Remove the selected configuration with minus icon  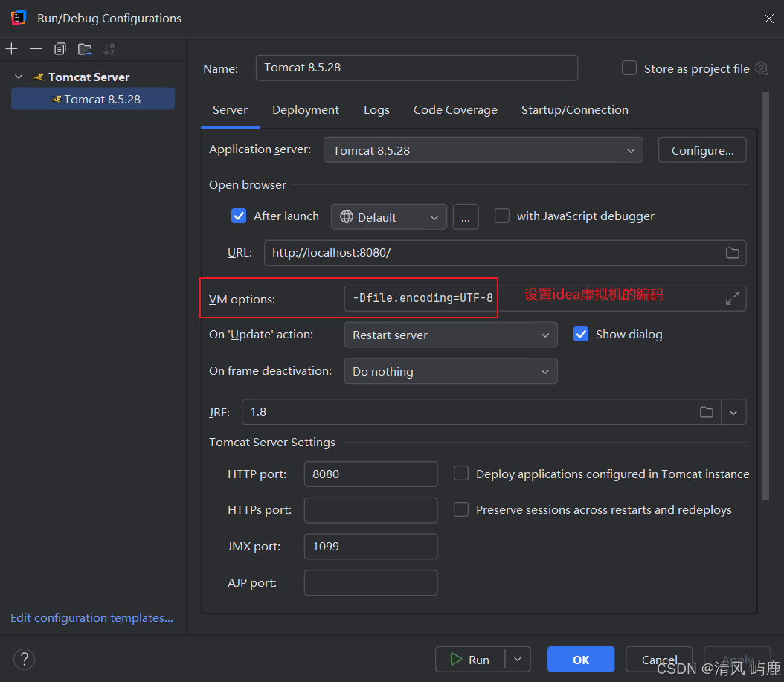36,49
